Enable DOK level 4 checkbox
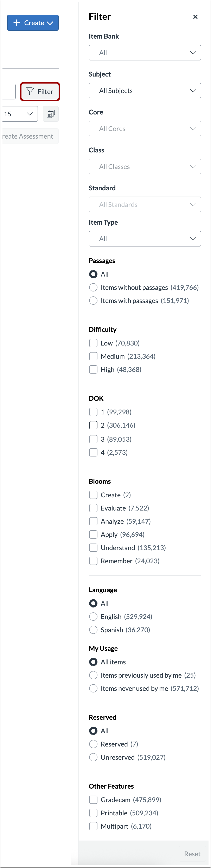The image size is (211, 868). [x=93, y=452]
